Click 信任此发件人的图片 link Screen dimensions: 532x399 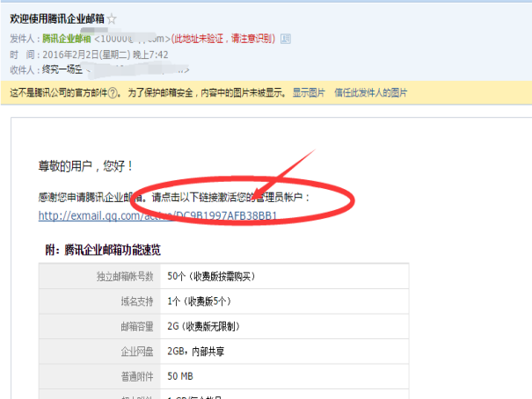coord(370,92)
